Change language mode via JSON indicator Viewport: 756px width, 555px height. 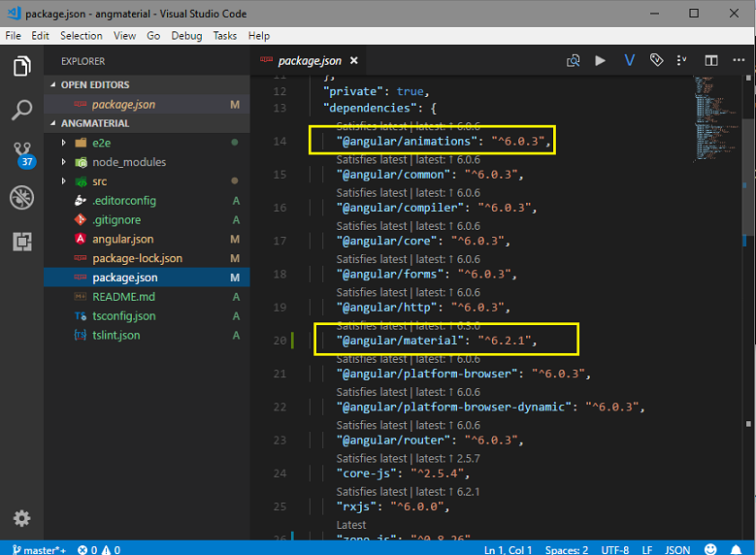pyautogui.click(x=677, y=550)
